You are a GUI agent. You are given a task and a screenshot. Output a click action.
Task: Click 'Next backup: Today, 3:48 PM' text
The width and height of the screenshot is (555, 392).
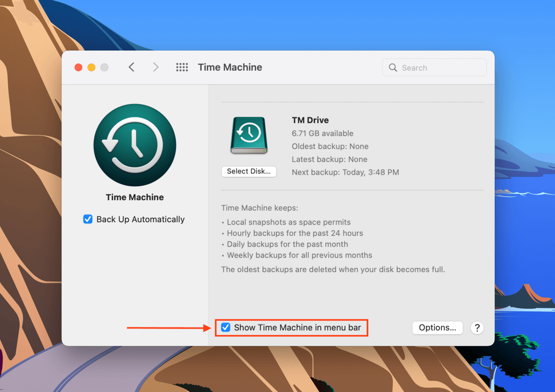pyautogui.click(x=345, y=172)
